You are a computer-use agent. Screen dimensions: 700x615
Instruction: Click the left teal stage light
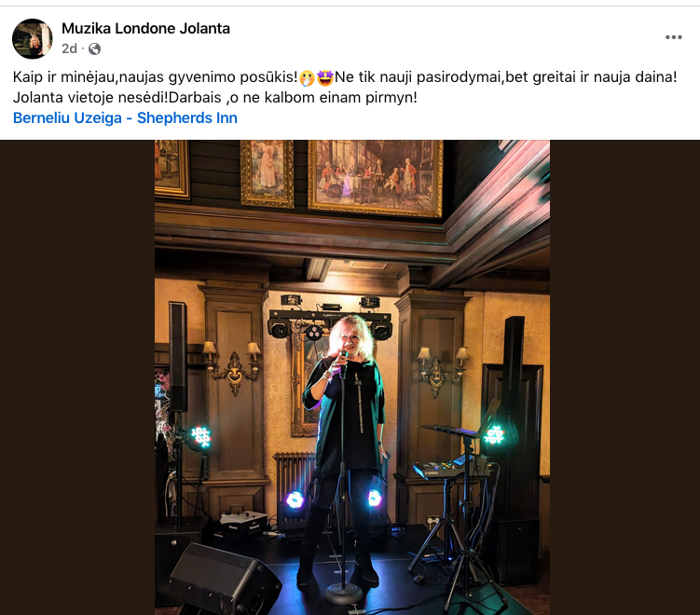(x=201, y=437)
